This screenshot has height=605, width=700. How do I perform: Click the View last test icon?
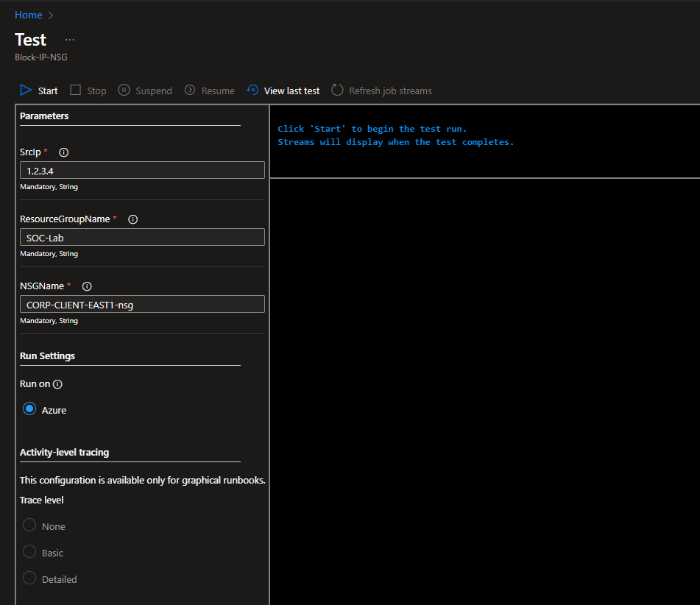click(252, 90)
